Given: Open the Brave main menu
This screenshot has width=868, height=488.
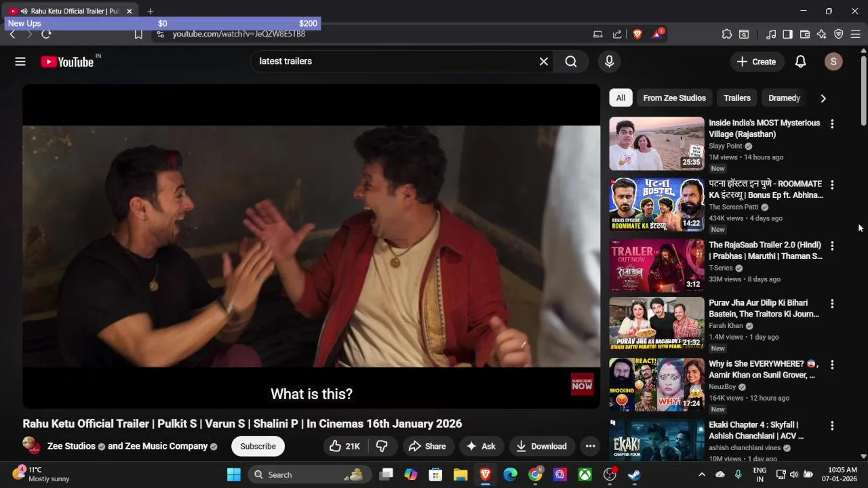Looking at the screenshot, I should (855, 34).
